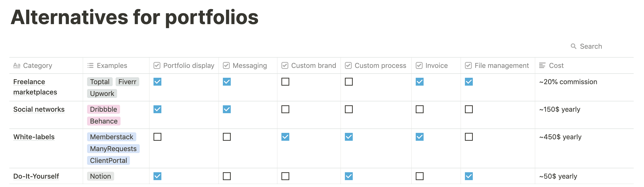Click the Category title property icon
The width and height of the screenshot is (644, 187).
coord(17,65)
